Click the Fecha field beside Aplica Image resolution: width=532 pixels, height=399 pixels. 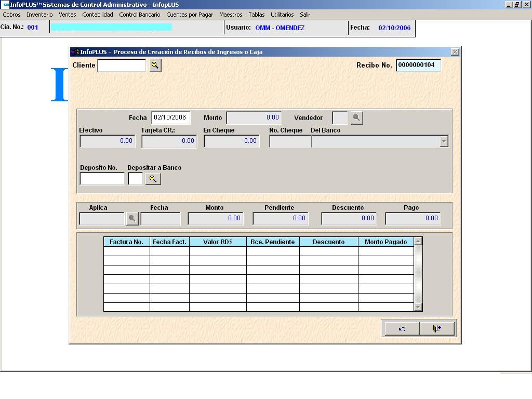[161, 219]
